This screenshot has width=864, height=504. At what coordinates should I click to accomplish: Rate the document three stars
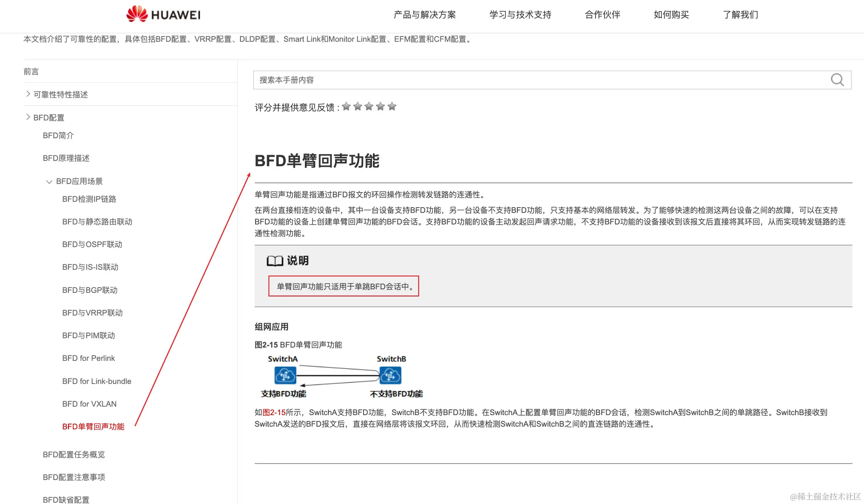[x=369, y=107]
